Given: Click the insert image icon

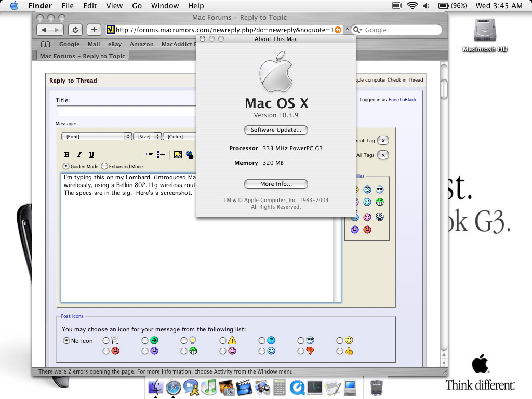Looking at the screenshot, I should pos(178,154).
